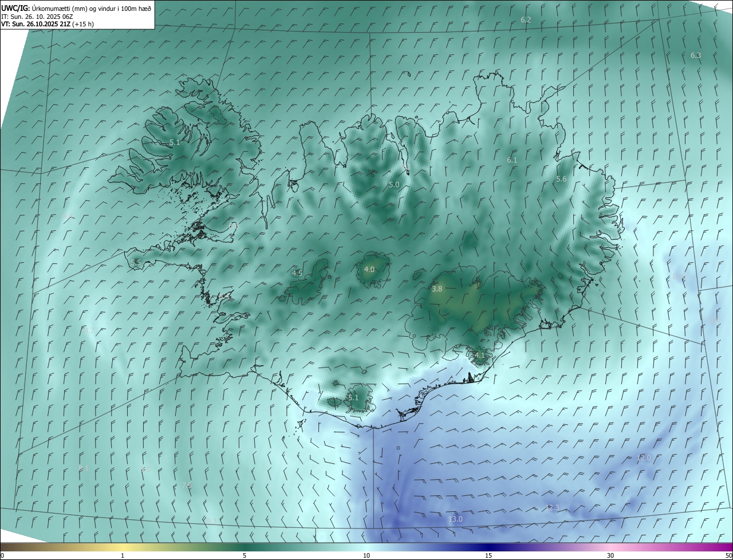Click the 6.3 precipitation value label

[696, 56]
